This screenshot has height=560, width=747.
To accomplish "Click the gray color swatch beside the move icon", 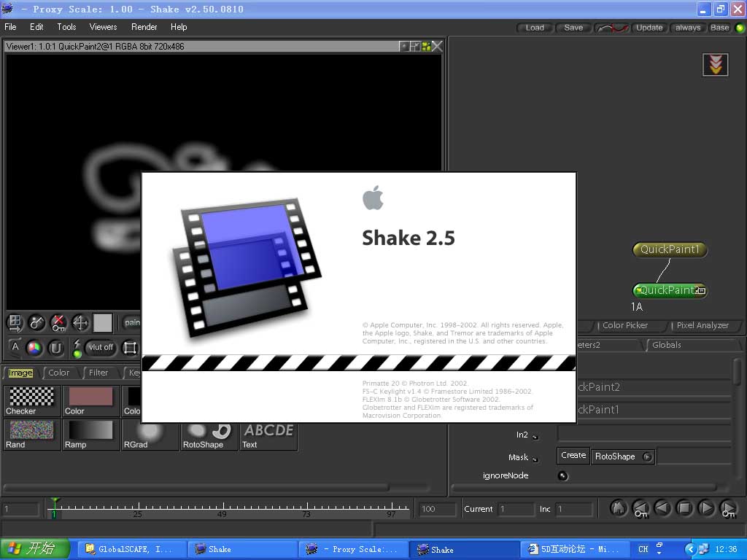I will (102, 322).
